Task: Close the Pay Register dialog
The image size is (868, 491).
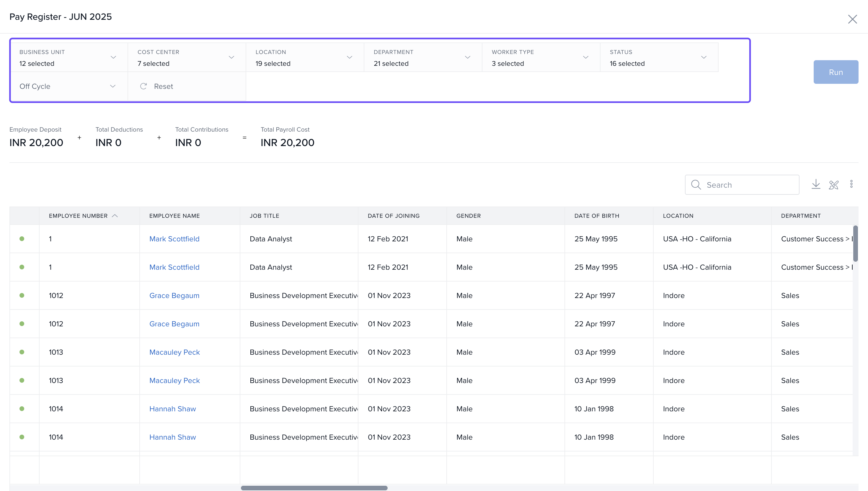Action: tap(852, 19)
